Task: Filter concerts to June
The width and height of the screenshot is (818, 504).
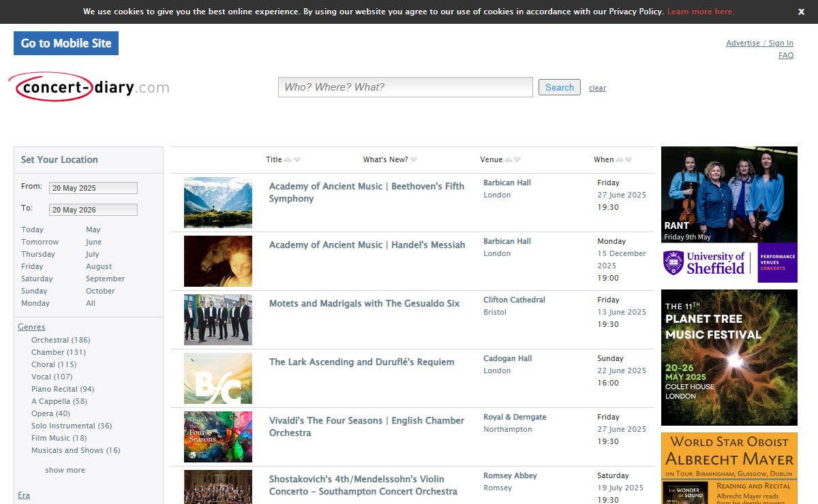Action: click(94, 242)
